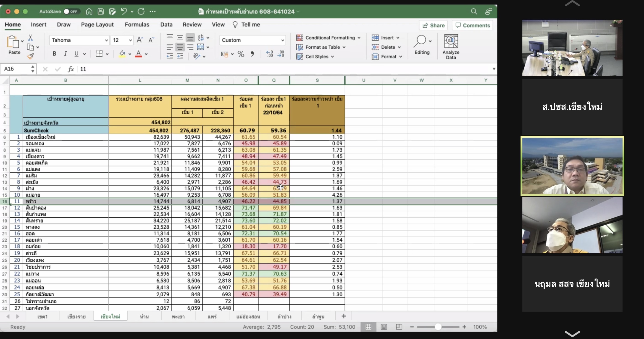Click the Insert Function fx icon
This screenshot has width=644, height=339.
[71, 69]
